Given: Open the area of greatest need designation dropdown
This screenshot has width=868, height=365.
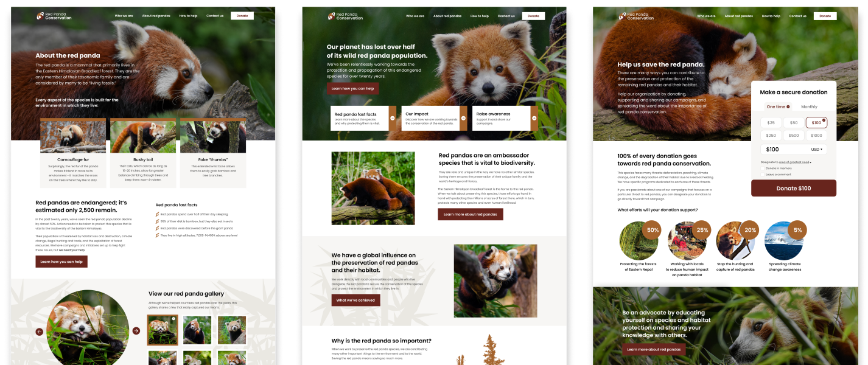Looking at the screenshot, I should (794, 162).
